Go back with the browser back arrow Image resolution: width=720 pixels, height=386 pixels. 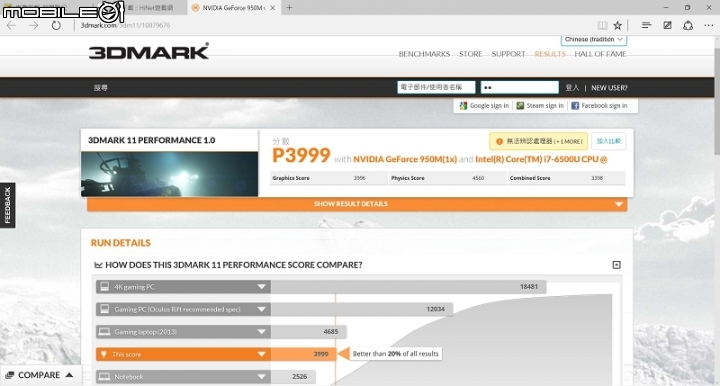[11, 25]
